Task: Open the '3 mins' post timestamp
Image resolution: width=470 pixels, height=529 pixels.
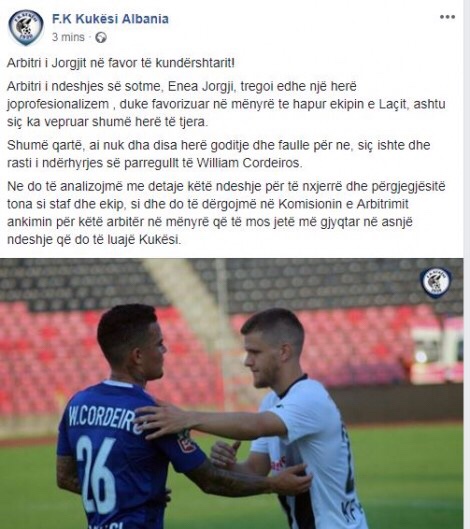Action: coord(68,37)
